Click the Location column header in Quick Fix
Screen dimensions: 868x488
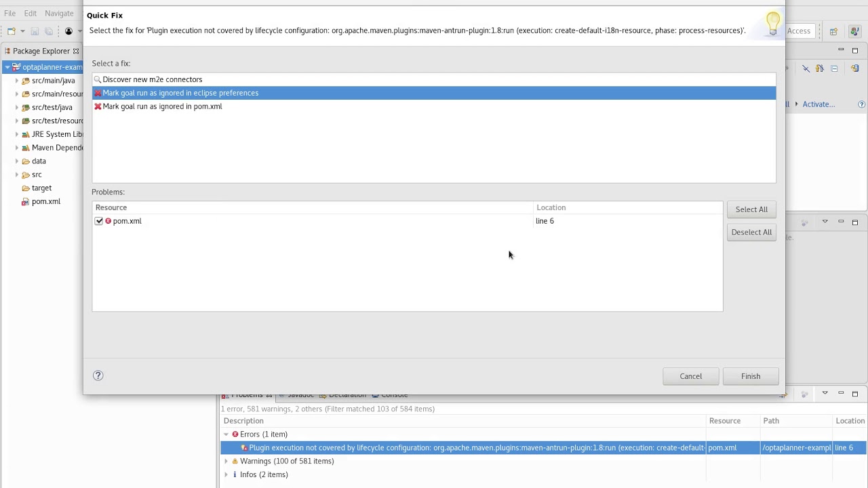click(x=628, y=207)
